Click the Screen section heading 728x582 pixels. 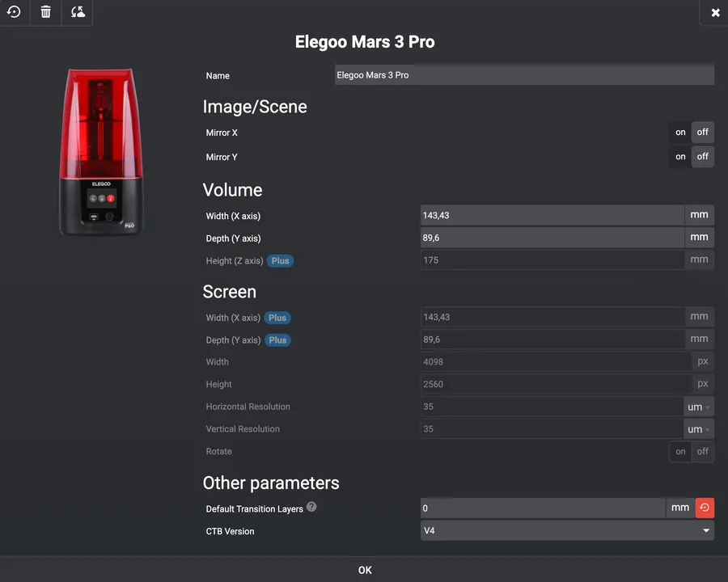coord(230,292)
